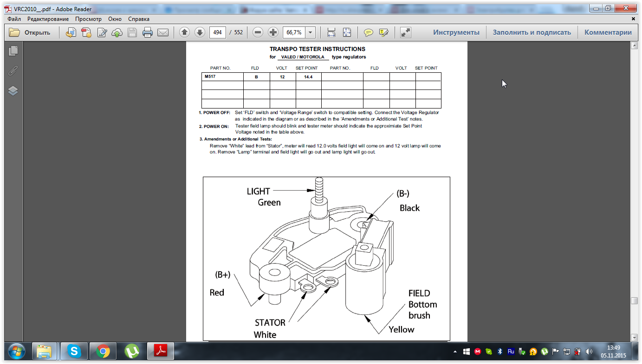This screenshot has height=364, width=642.
Task: Zoom in with the plus button
Action: (x=273, y=32)
